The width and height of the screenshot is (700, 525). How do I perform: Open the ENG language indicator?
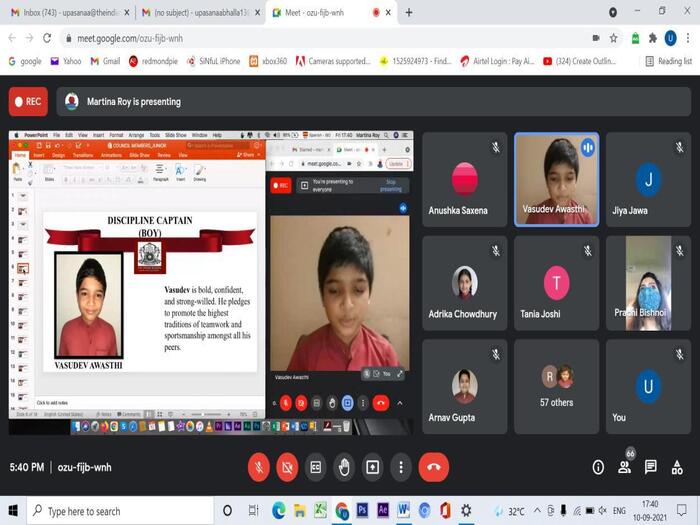pyautogui.click(x=619, y=511)
